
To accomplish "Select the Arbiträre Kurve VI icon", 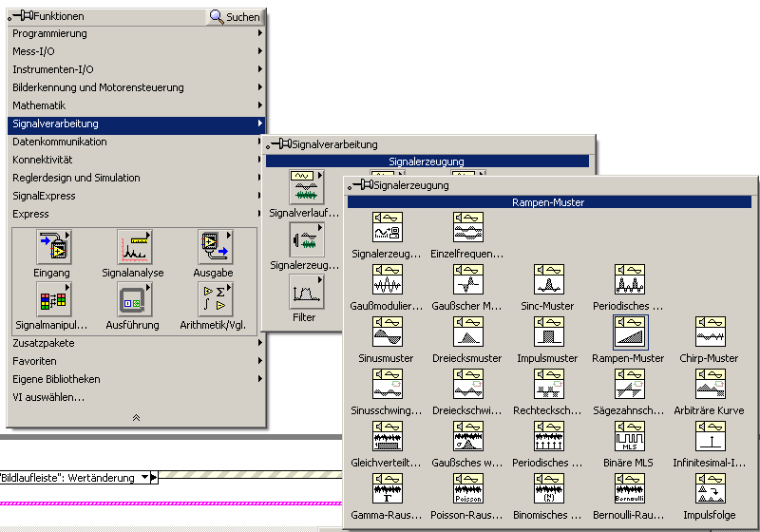I will coord(710,385).
